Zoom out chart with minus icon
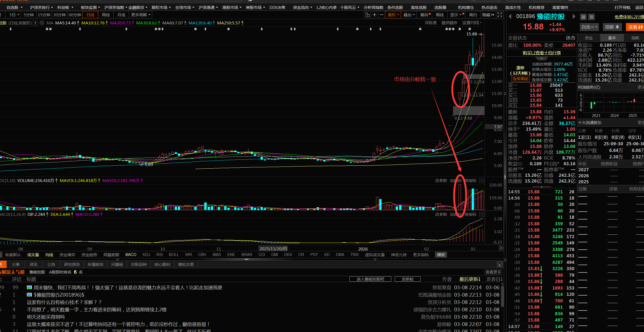The image size is (644, 332). [382, 15]
